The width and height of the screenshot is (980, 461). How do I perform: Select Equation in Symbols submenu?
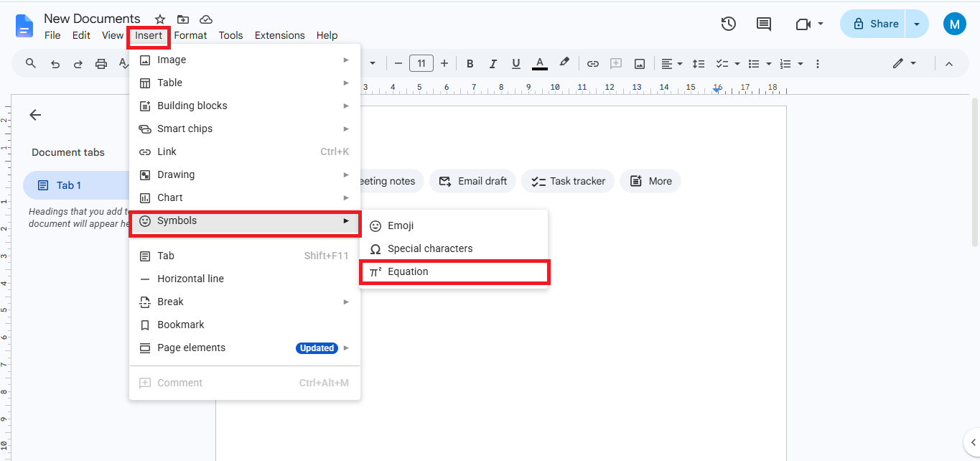[x=454, y=271]
